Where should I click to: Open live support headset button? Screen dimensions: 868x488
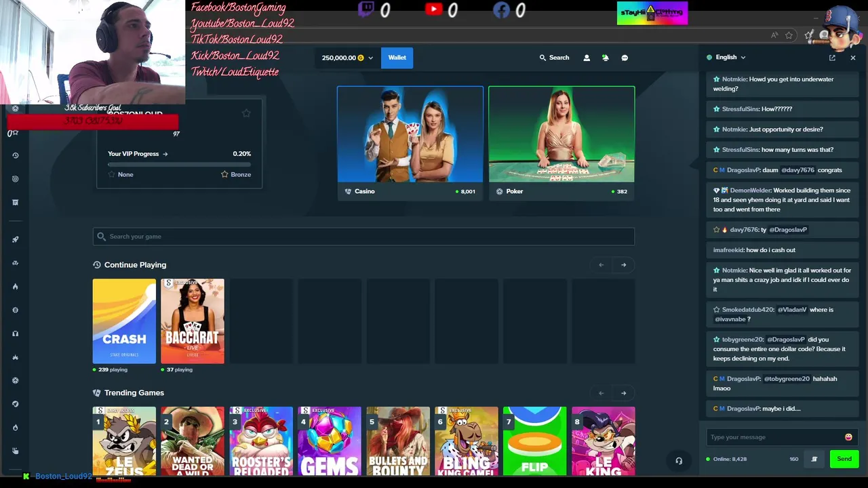(x=679, y=461)
